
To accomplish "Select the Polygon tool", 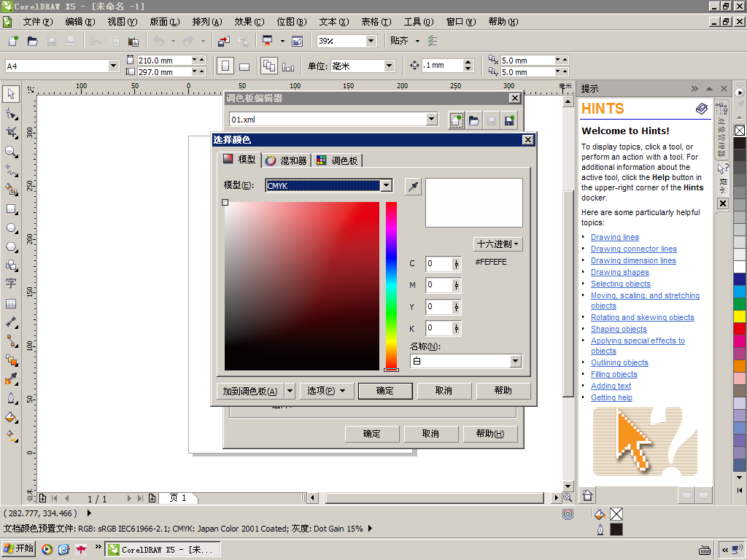I will point(11,247).
